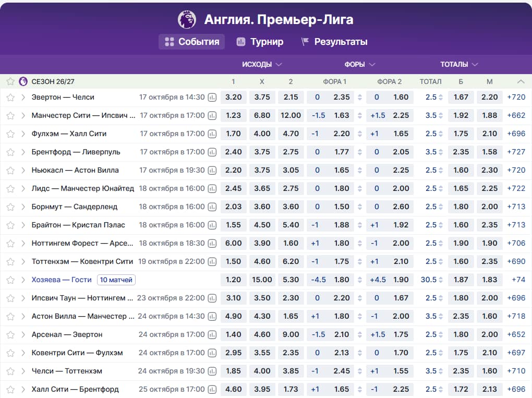The width and height of the screenshot is (532, 398).
Task: Expand the Челси — Тоттенхэм row chevron
Action: tap(23, 371)
